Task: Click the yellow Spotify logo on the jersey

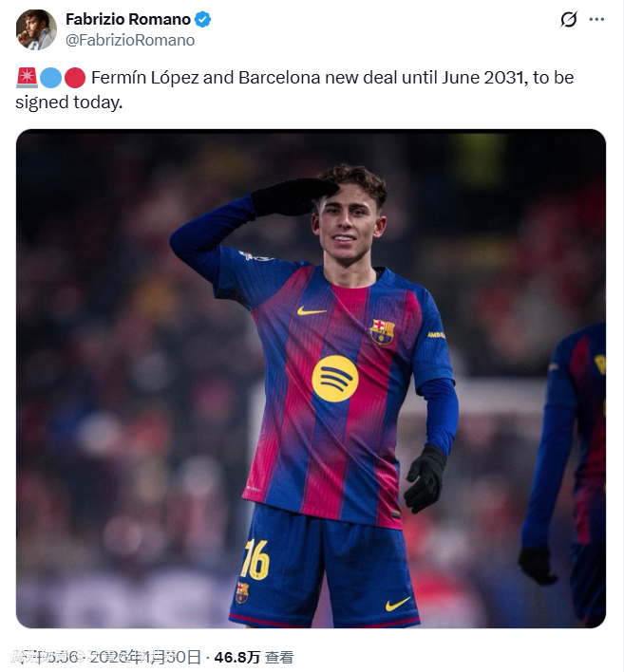Action: (335, 378)
